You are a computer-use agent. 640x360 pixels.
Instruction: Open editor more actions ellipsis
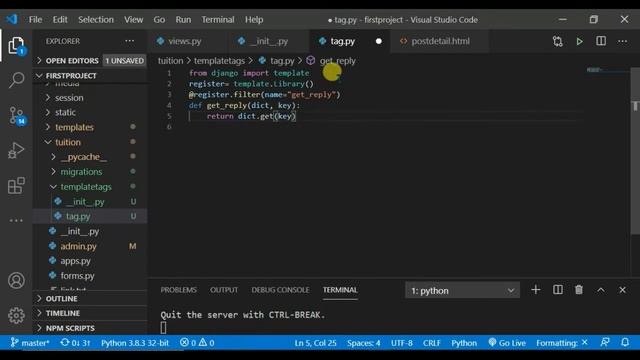point(622,41)
